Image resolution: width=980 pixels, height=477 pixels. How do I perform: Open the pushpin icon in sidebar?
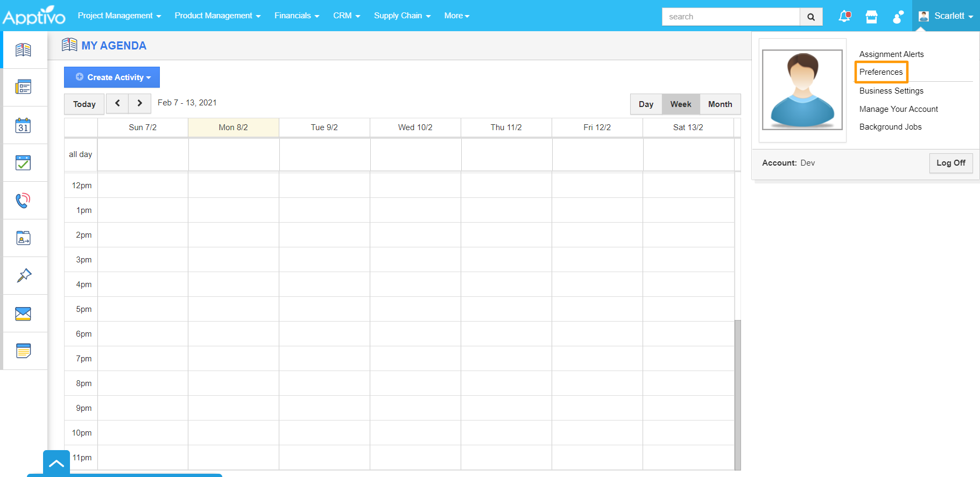click(x=23, y=276)
